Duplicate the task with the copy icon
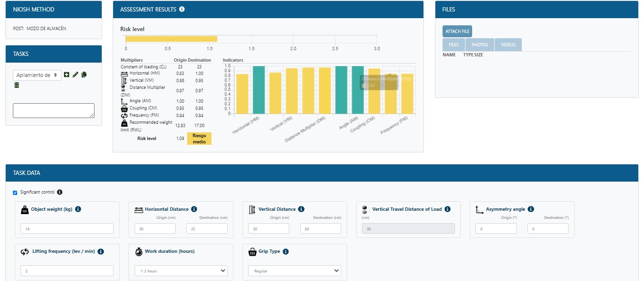The height and width of the screenshot is (281, 644). tap(83, 75)
